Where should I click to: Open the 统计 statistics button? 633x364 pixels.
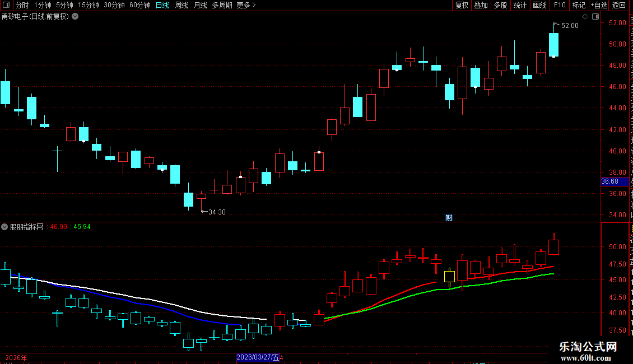520,5
